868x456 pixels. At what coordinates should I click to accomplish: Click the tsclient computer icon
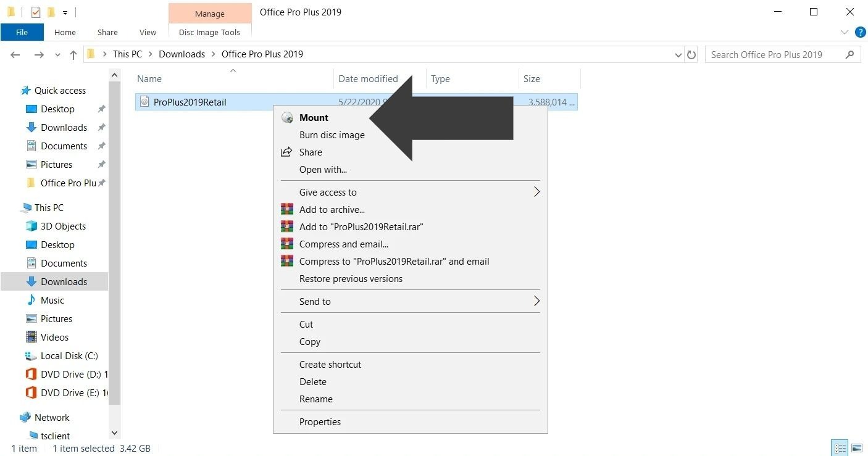(x=33, y=436)
